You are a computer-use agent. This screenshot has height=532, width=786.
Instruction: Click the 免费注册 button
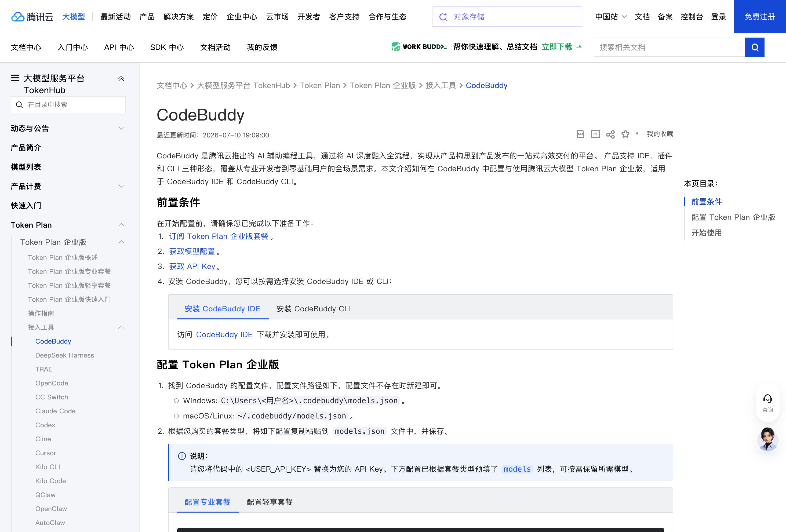pyautogui.click(x=760, y=17)
